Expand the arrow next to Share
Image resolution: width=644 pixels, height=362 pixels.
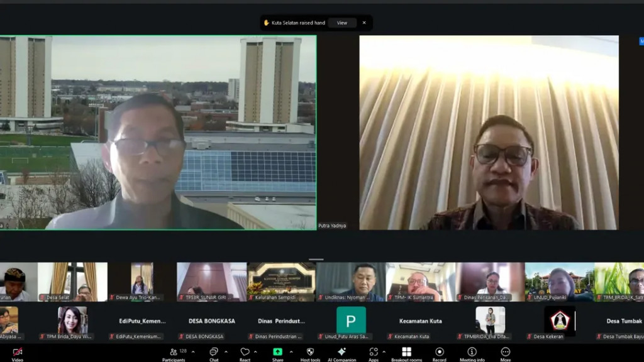(x=291, y=352)
